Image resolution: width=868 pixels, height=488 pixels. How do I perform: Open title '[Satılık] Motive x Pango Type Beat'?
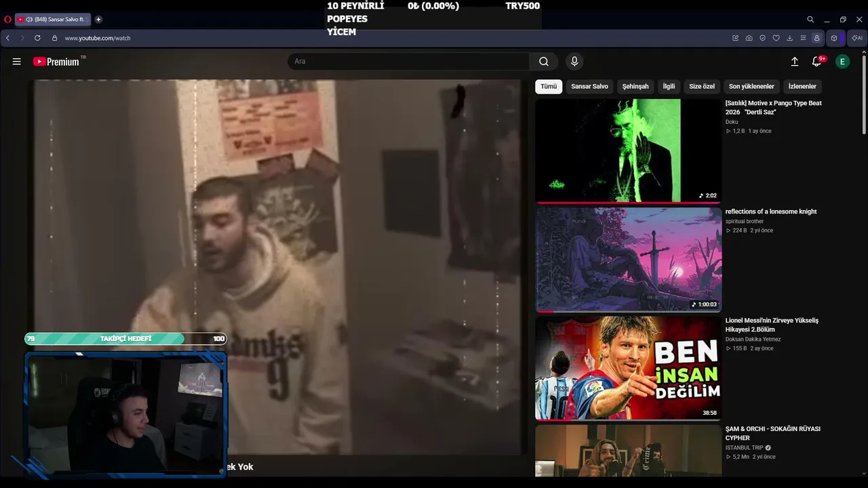point(773,107)
